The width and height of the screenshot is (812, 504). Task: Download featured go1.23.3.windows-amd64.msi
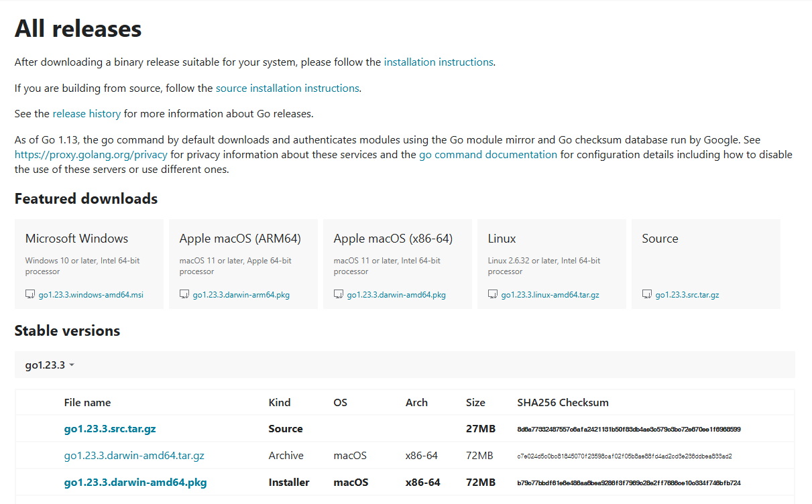[91, 295]
